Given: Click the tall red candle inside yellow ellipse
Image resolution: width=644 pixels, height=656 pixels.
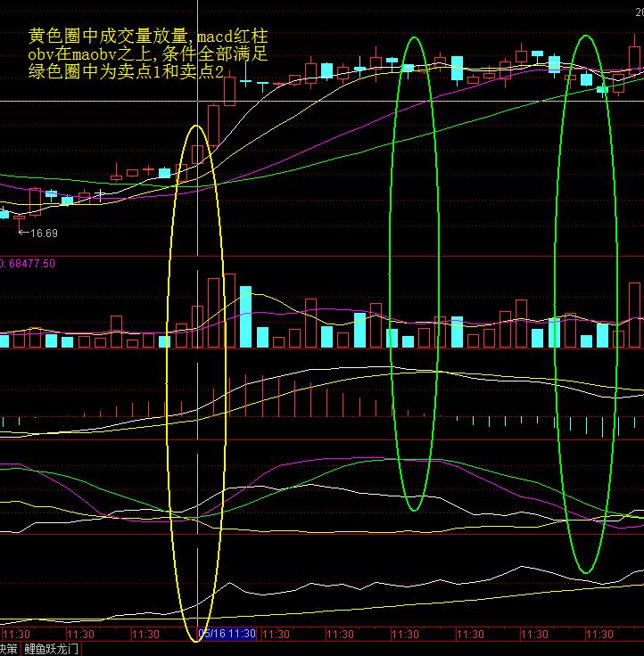Looking at the screenshot, I should click(x=213, y=123).
